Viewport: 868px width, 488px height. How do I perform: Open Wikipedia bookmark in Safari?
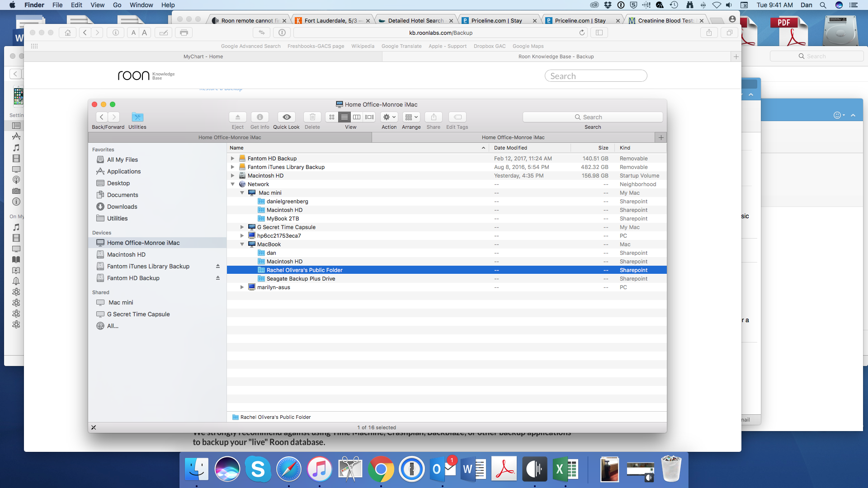click(x=363, y=46)
